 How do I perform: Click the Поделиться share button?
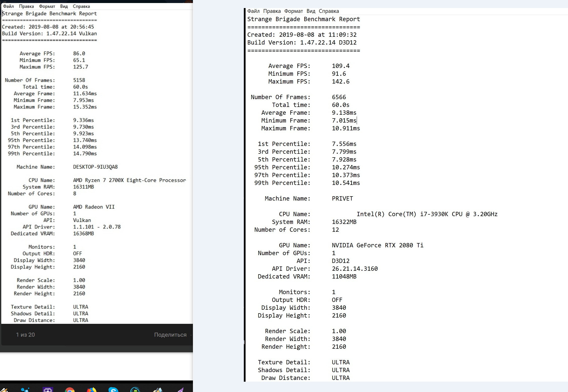pos(170,335)
